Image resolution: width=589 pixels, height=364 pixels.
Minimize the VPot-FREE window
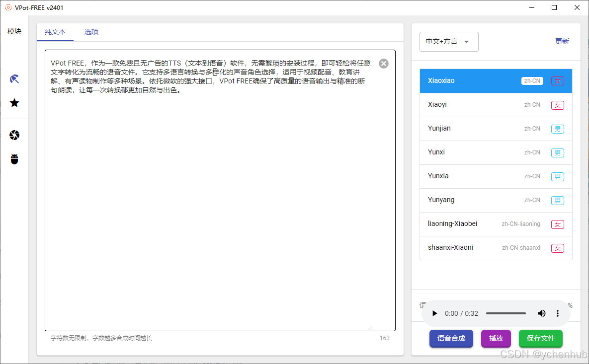[x=531, y=7]
